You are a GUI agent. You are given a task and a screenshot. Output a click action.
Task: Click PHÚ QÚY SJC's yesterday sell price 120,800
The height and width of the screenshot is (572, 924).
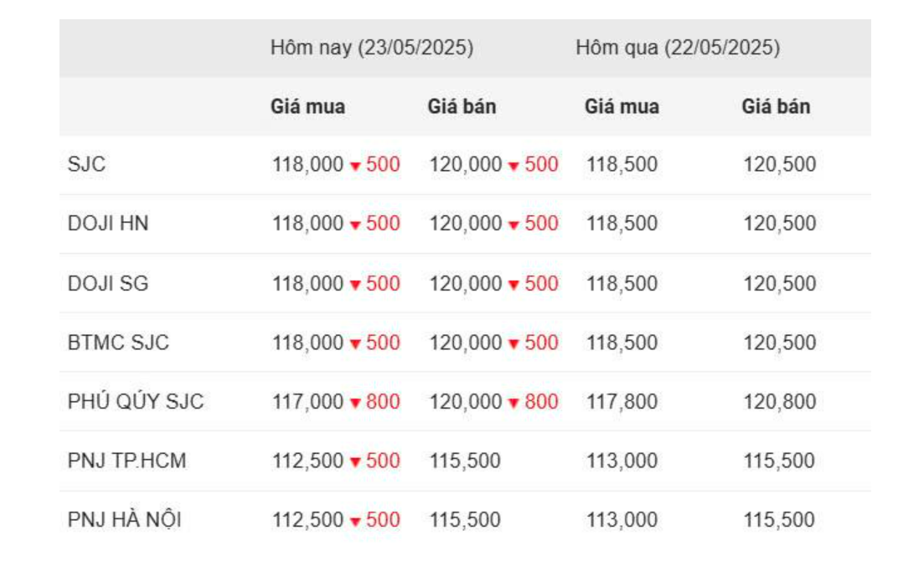tap(780, 402)
